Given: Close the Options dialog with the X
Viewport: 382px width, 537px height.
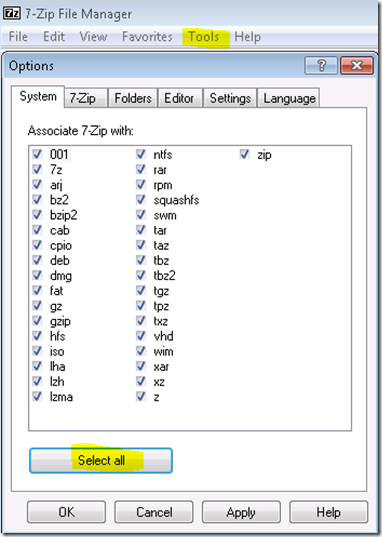Looking at the screenshot, I should (357, 65).
